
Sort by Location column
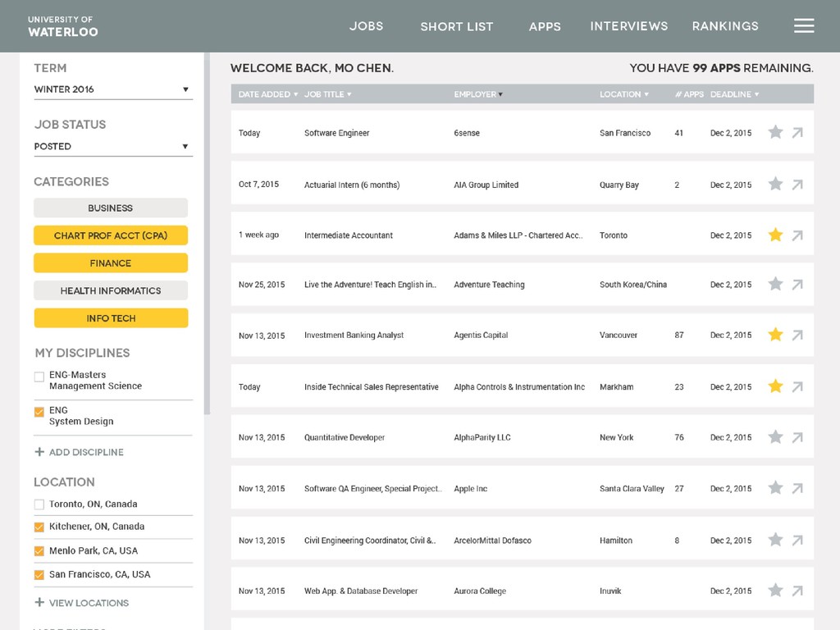click(x=624, y=94)
